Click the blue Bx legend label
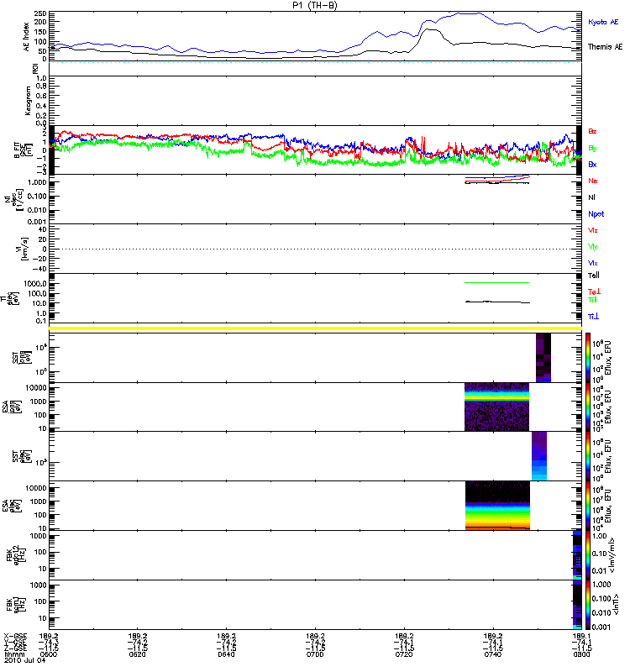 pyautogui.click(x=592, y=165)
